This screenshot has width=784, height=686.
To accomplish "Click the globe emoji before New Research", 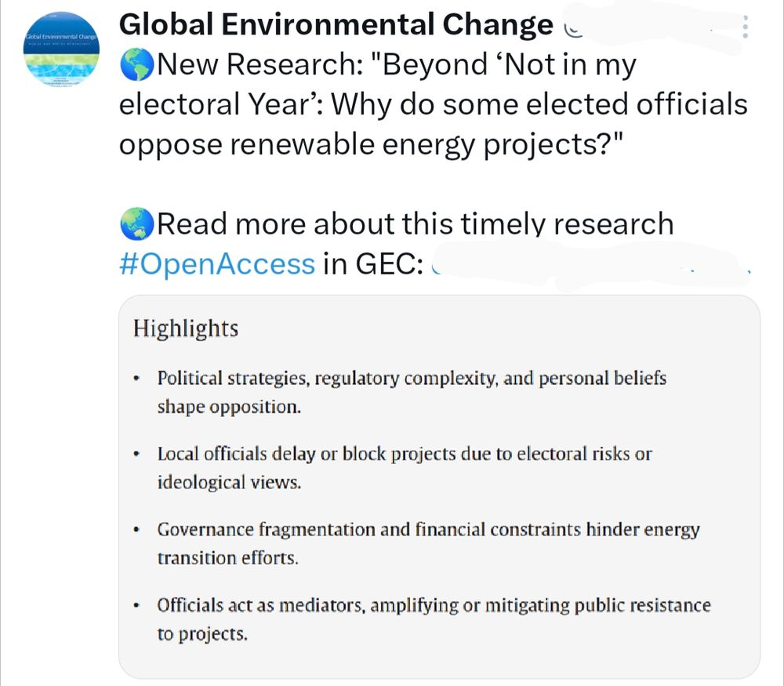I will tap(137, 65).
